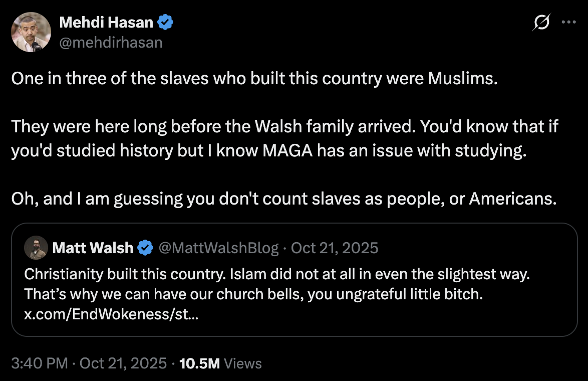Open Matt Walsh's name in quoted post
588x381 pixels.
93,248
